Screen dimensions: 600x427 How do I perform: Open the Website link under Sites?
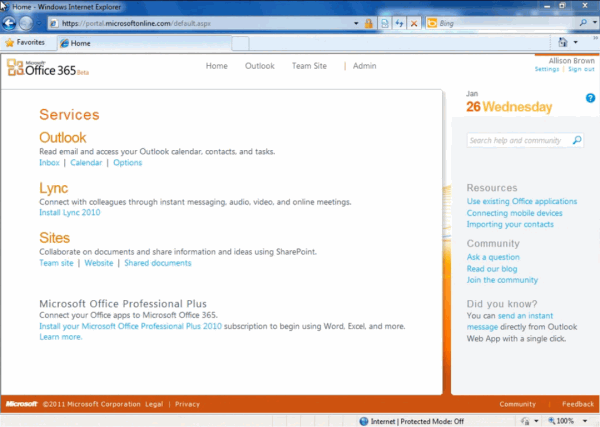tap(99, 263)
